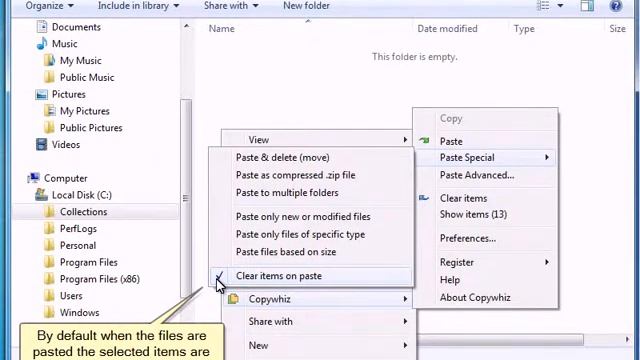Click the Videos library icon

click(42, 144)
